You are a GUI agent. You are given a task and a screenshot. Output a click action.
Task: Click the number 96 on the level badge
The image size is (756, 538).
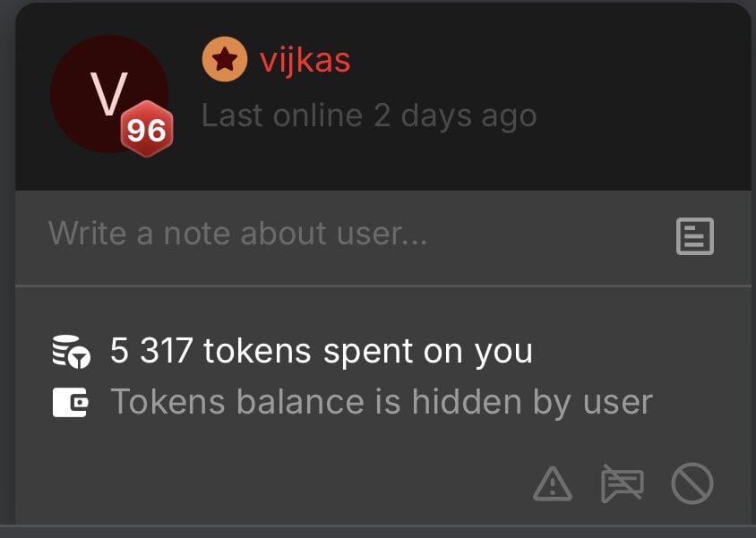coord(147,130)
